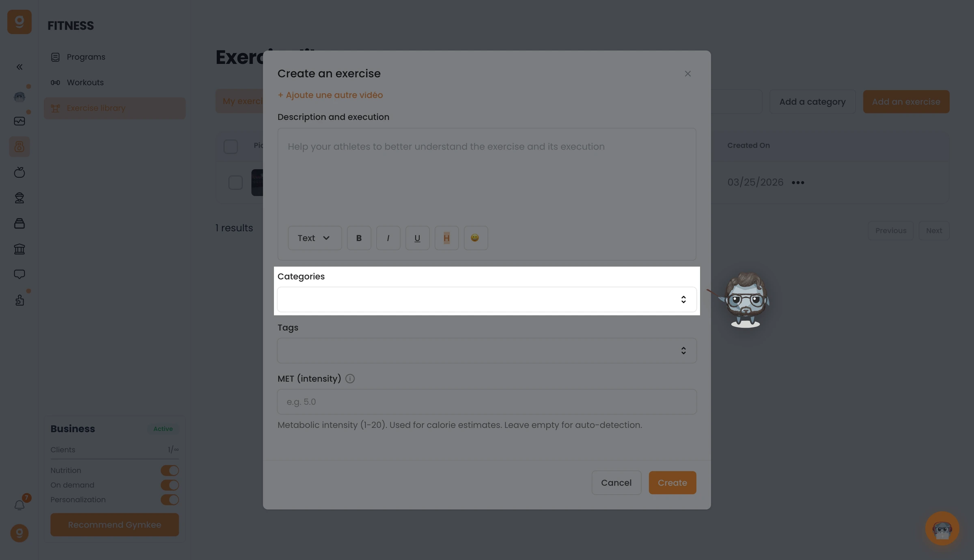Image resolution: width=974 pixels, height=560 pixels.
Task: Click the Clients progress bar
Action: point(114,459)
